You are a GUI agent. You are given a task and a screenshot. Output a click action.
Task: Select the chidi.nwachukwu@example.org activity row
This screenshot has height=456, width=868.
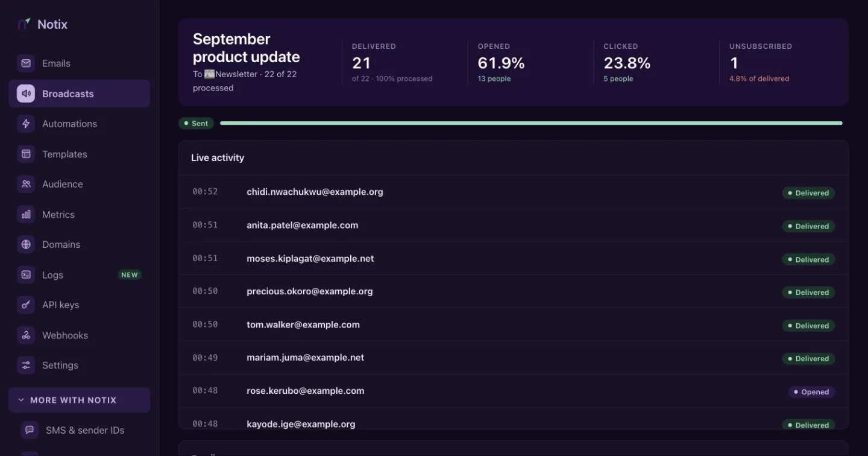[514, 192]
